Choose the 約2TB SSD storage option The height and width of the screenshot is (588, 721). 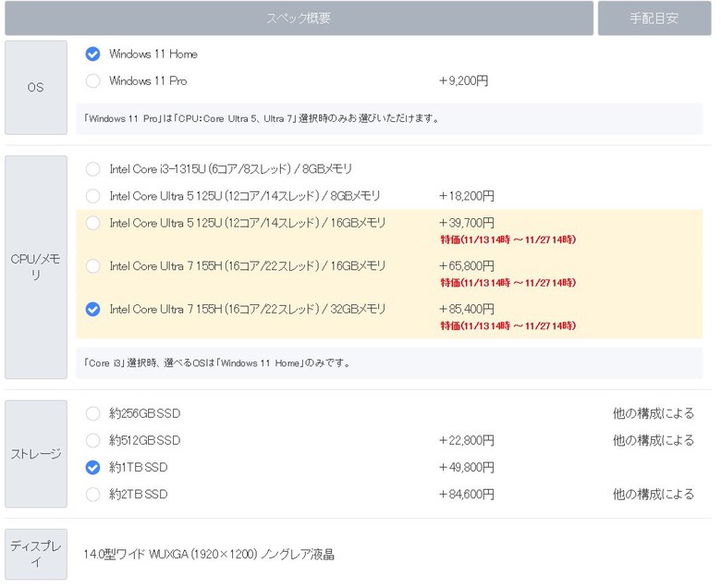[x=92, y=495]
